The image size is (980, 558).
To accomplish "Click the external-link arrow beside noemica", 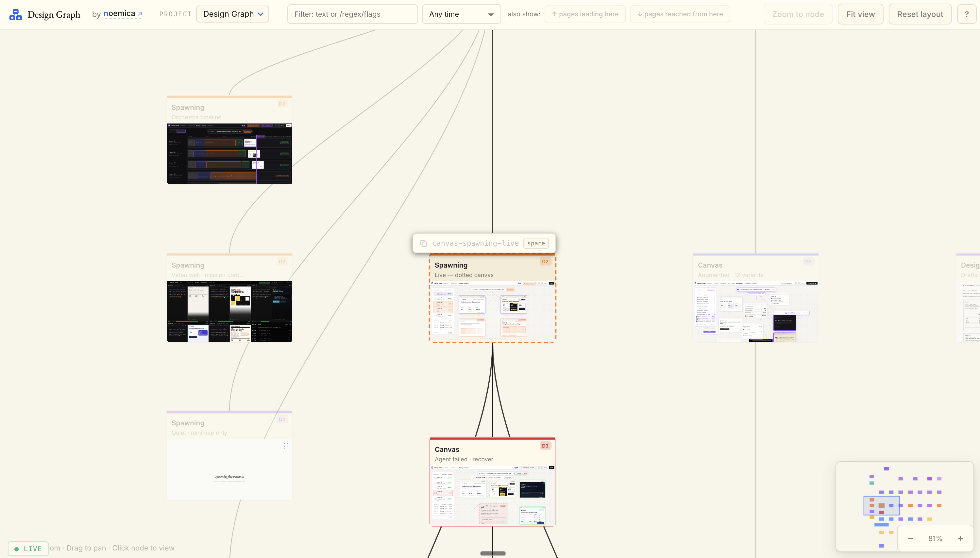I will click(x=140, y=13).
